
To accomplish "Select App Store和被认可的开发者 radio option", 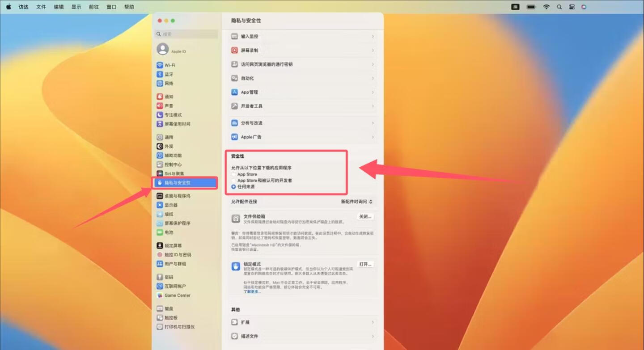I will 234,181.
